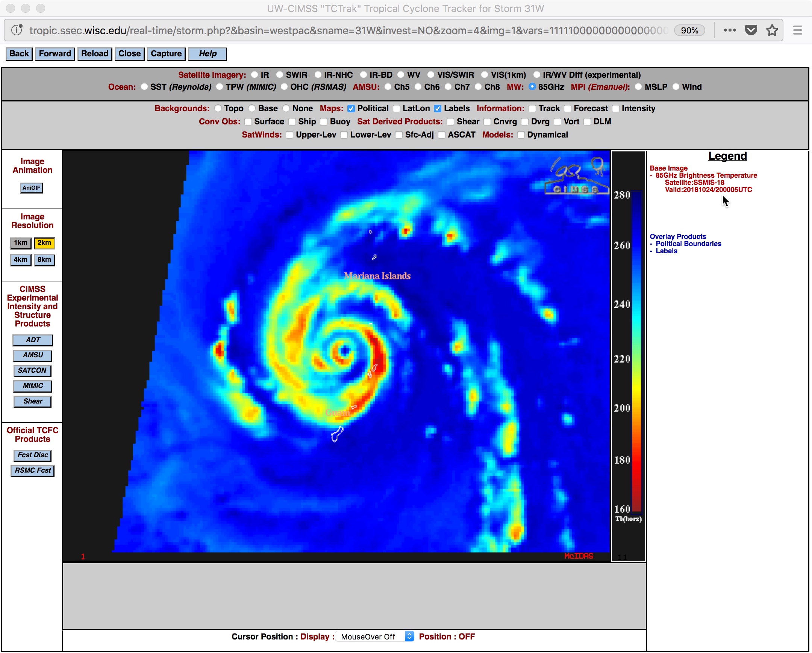Enable the Cnvrg derived product checkbox

tap(487, 122)
